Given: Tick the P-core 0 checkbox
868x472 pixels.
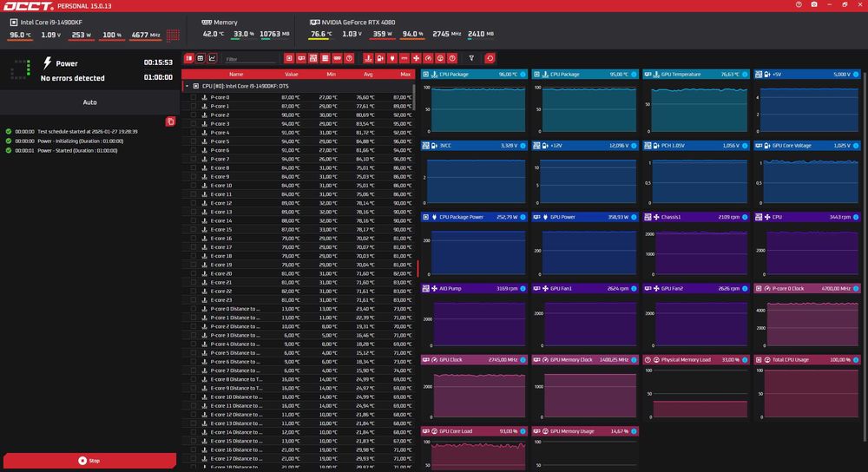Looking at the screenshot, I should [194, 97].
